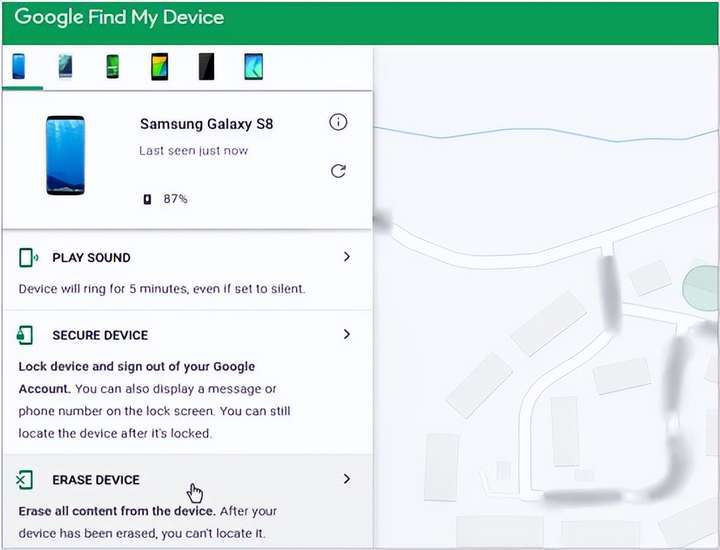Switch to the second device thumbnail
The height and width of the screenshot is (550, 720).
pos(66,67)
